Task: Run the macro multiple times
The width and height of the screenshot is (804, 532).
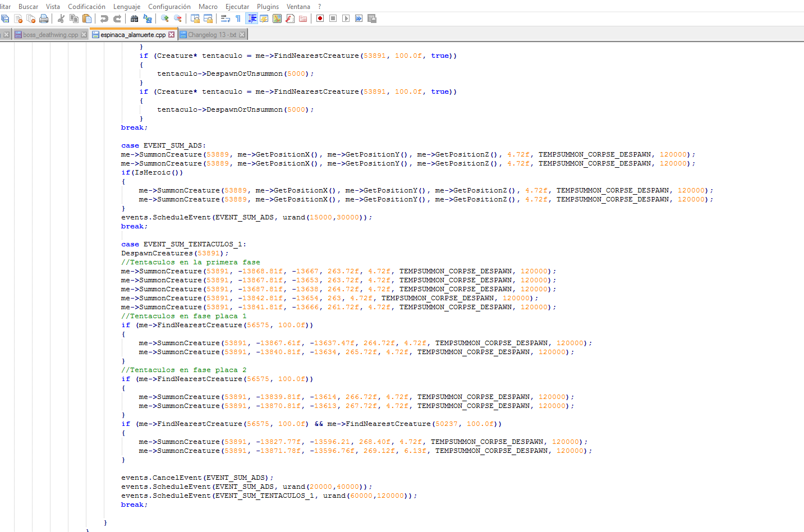Action: (x=359, y=19)
